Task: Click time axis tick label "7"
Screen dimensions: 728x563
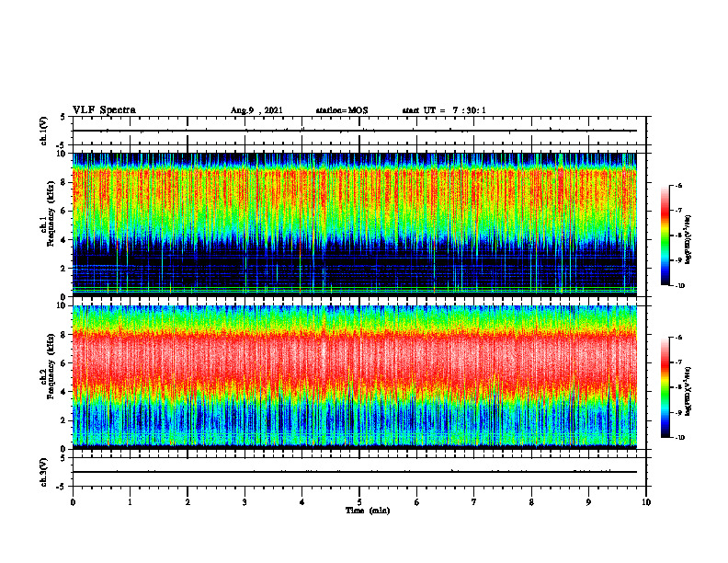Action: (x=474, y=502)
